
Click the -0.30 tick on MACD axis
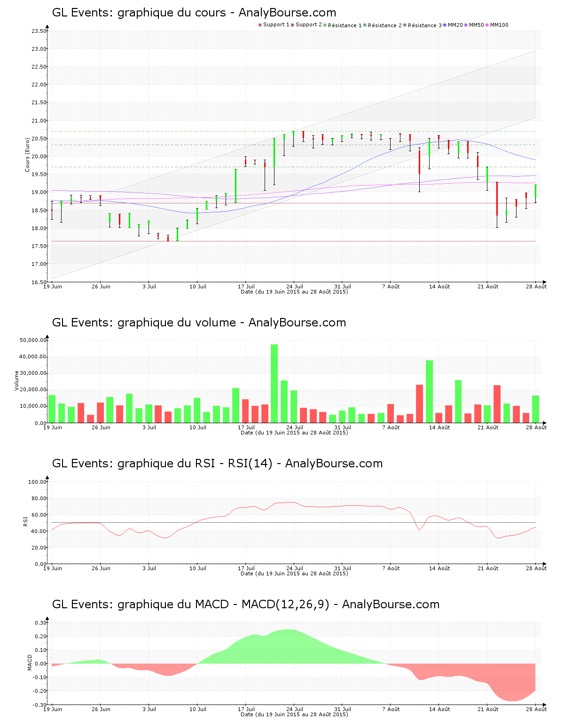tap(39, 705)
